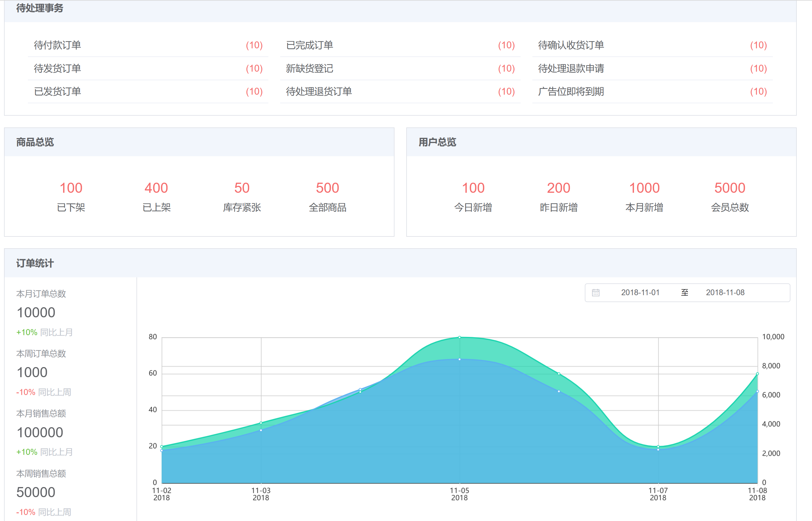Click the 100 value above 已下架
This screenshot has height=521, width=812.
(x=71, y=188)
